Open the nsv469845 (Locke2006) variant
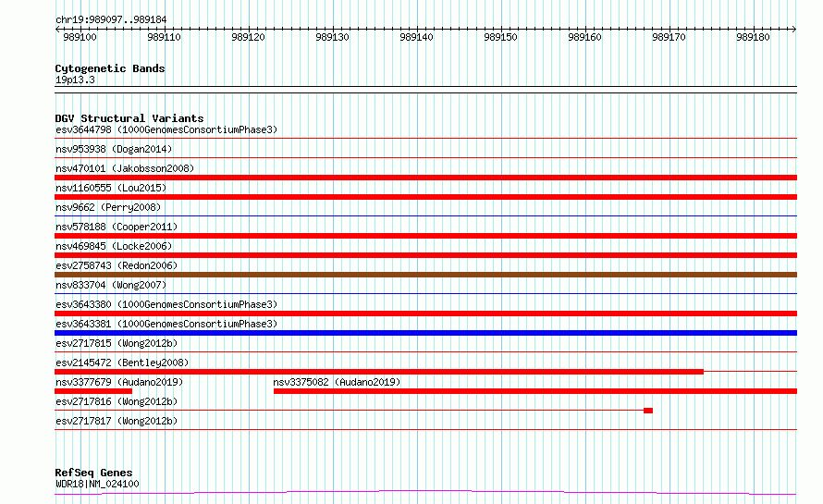 (114, 246)
